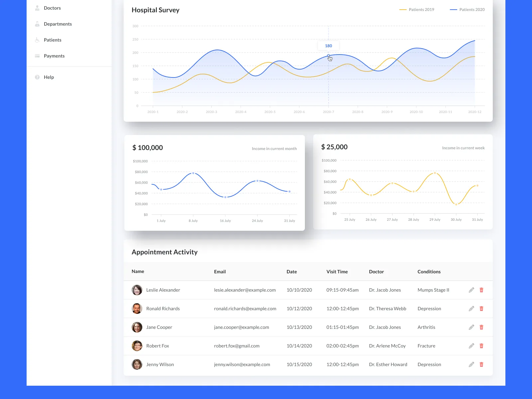Toggle the Patients 2020 legend series

coord(467,9)
